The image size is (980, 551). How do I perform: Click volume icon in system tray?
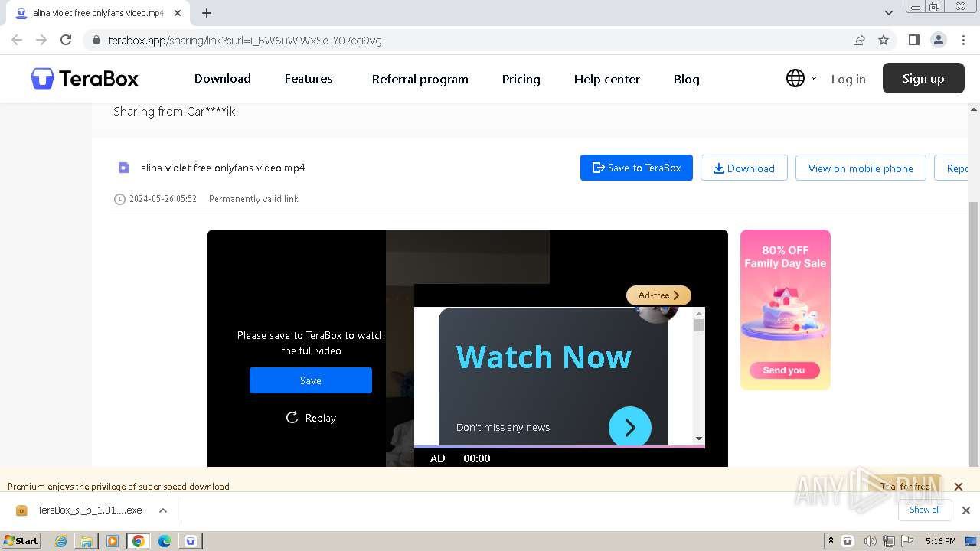[870, 541]
